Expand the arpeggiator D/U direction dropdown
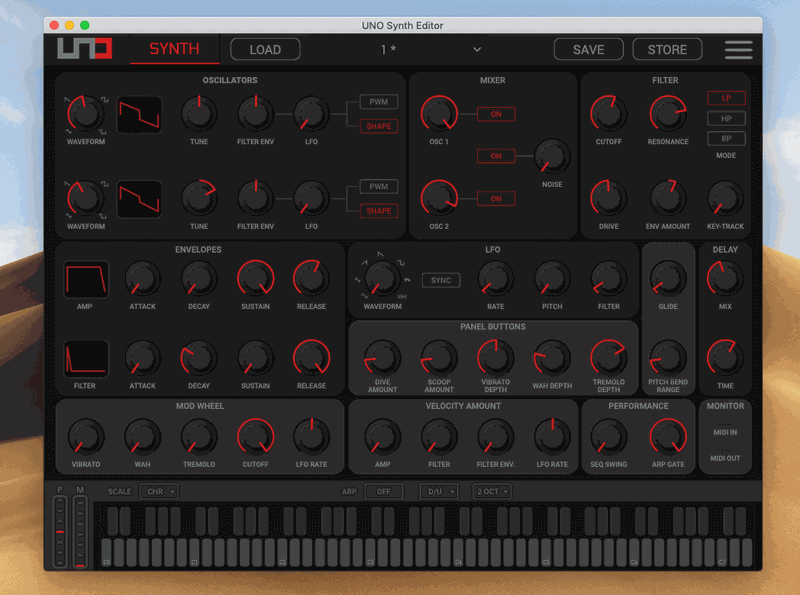The width and height of the screenshot is (800, 595). click(x=439, y=491)
